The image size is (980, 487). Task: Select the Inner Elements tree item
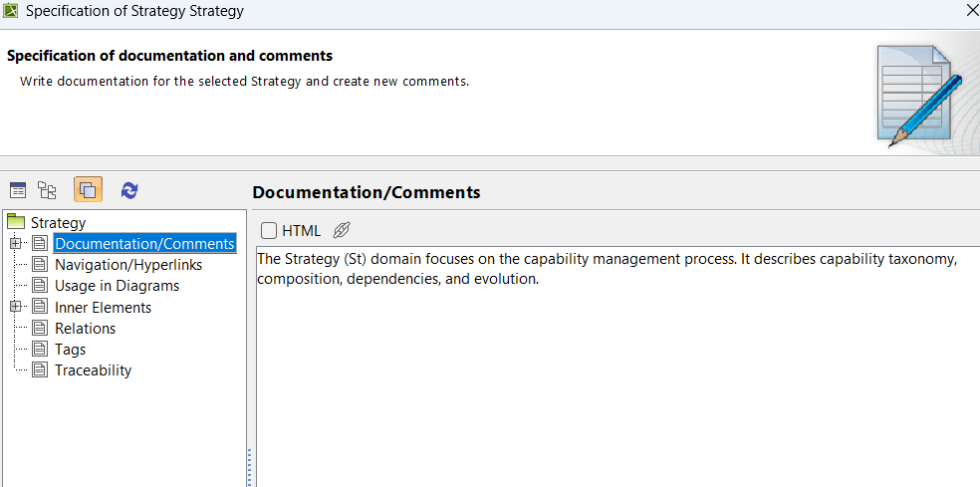103,308
